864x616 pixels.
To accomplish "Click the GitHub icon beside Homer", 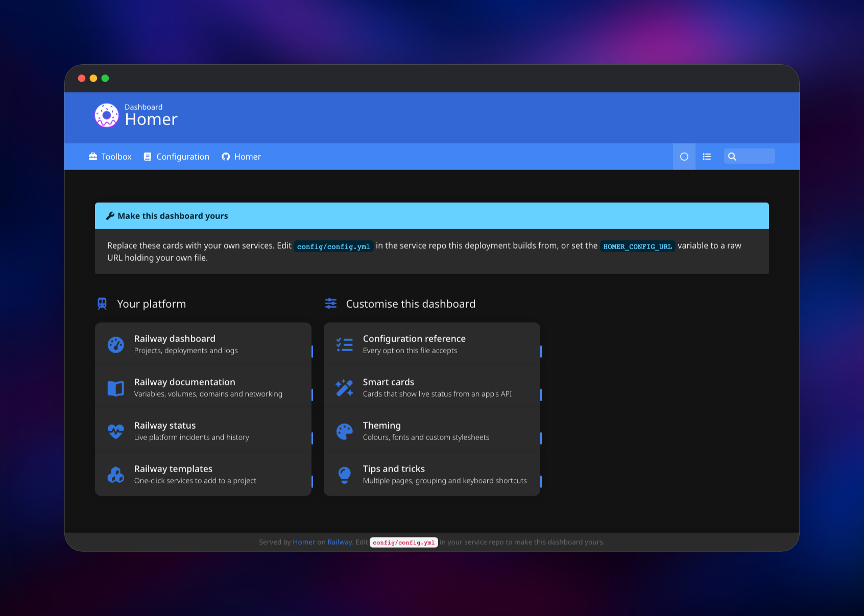I will 226,157.
